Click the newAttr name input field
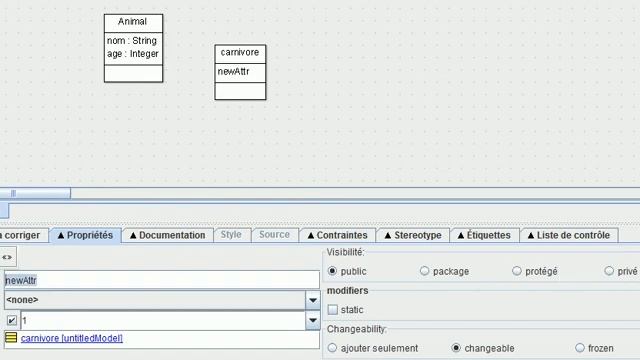Image resolution: width=640 pixels, height=360 pixels. pyautogui.click(x=162, y=280)
